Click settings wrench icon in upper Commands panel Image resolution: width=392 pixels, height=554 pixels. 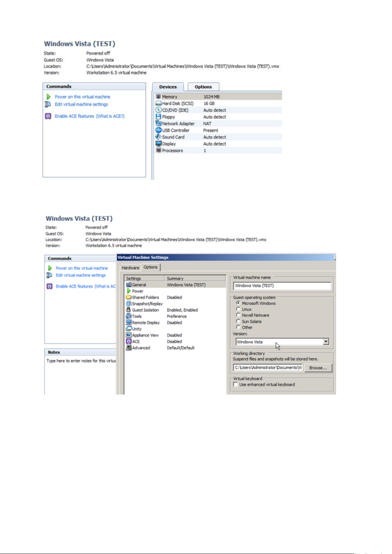point(48,104)
